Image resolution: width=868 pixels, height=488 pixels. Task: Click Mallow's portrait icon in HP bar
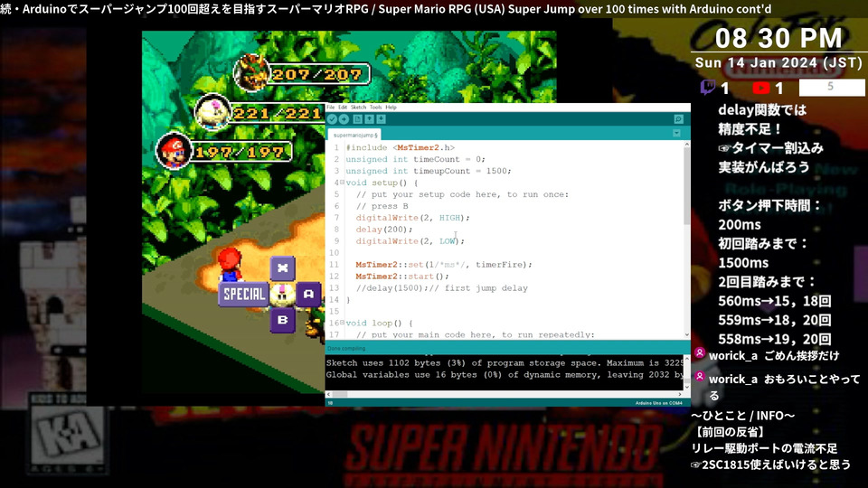pos(212,111)
